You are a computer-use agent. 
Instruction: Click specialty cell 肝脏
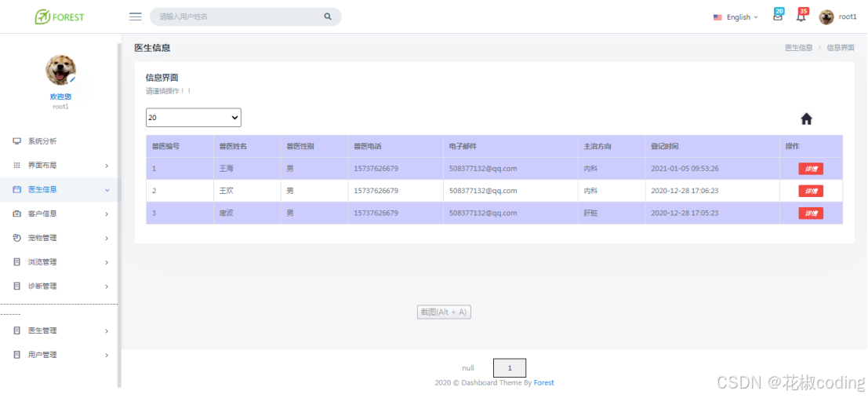(x=590, y=213)
